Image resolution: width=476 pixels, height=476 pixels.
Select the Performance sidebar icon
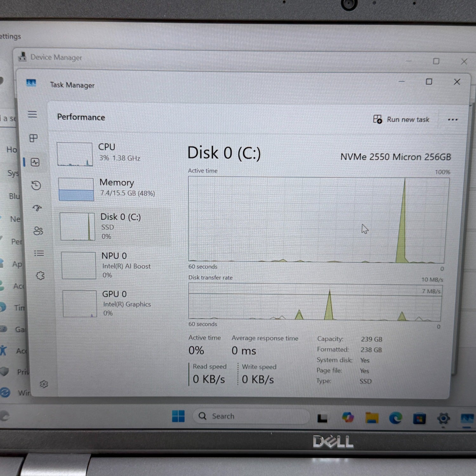(x=35, y=162)
